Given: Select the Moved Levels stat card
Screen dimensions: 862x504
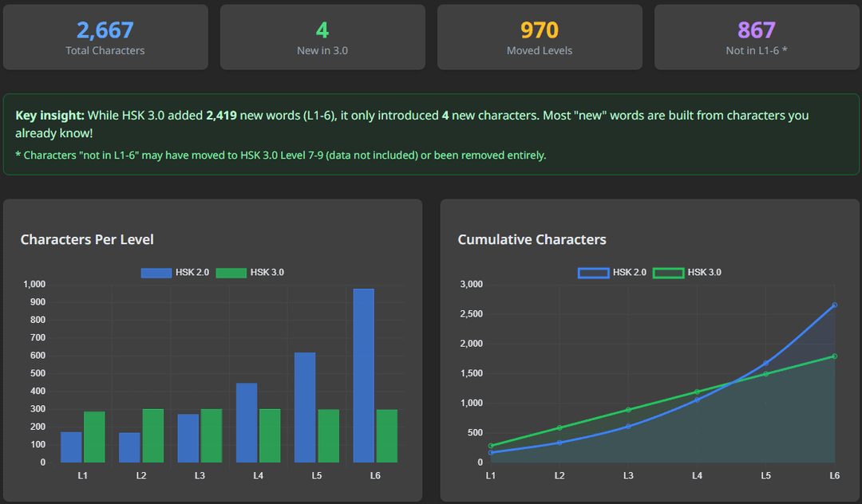Looking at the screenshot, I should click(540, 37).
